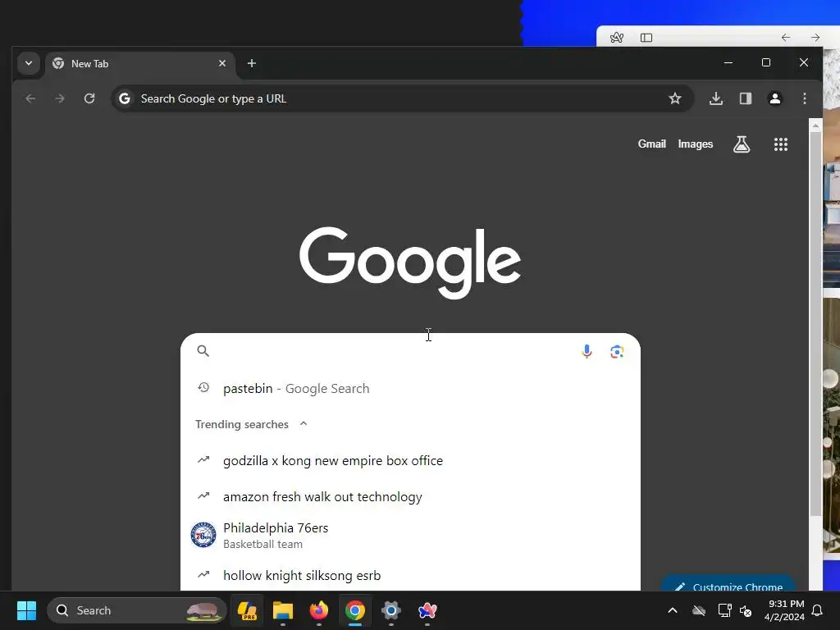Select amazon fresh walk out technology suggestion
The image size is (840, 630).
pyautogui.click(x=410, y=496)
